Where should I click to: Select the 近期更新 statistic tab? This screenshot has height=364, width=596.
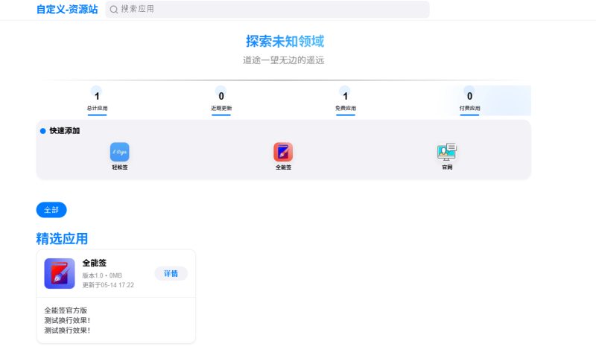(221, 100)
